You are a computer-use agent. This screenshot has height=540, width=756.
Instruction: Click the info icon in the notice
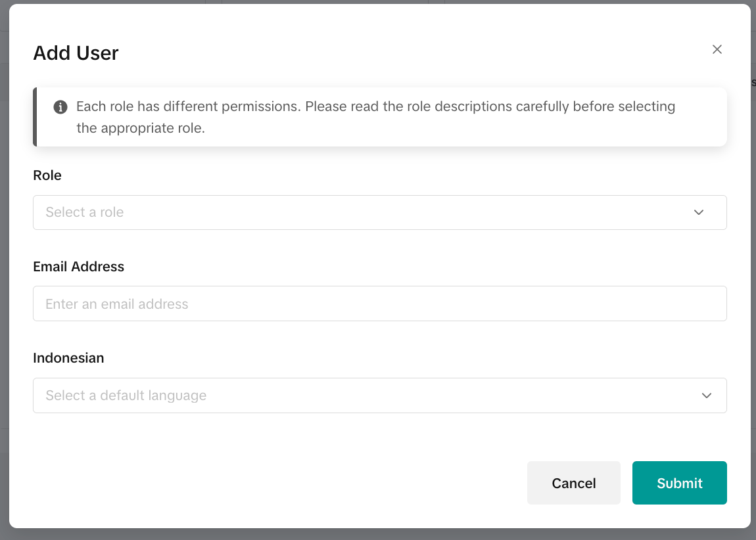click(x=60, y=107)
